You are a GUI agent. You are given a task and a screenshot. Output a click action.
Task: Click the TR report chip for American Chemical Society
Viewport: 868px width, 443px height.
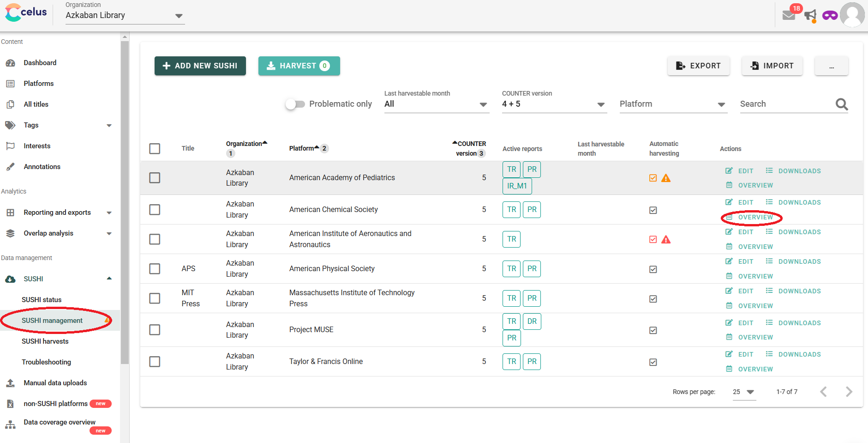(x=511, y=210)
